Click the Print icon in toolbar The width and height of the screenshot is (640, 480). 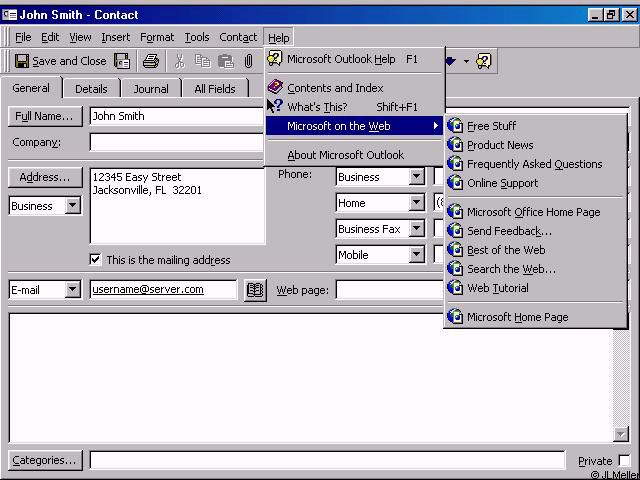151,61
